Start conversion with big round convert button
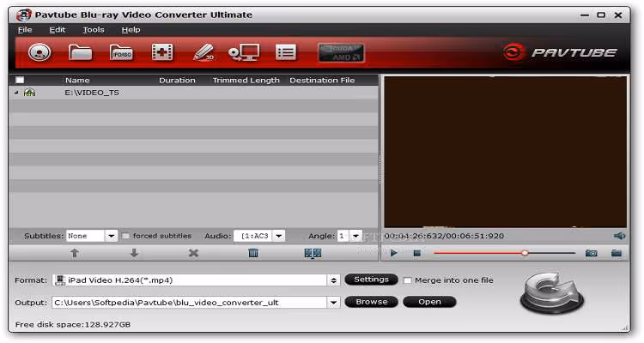The image size is (644, 343). tap(551, 292)
